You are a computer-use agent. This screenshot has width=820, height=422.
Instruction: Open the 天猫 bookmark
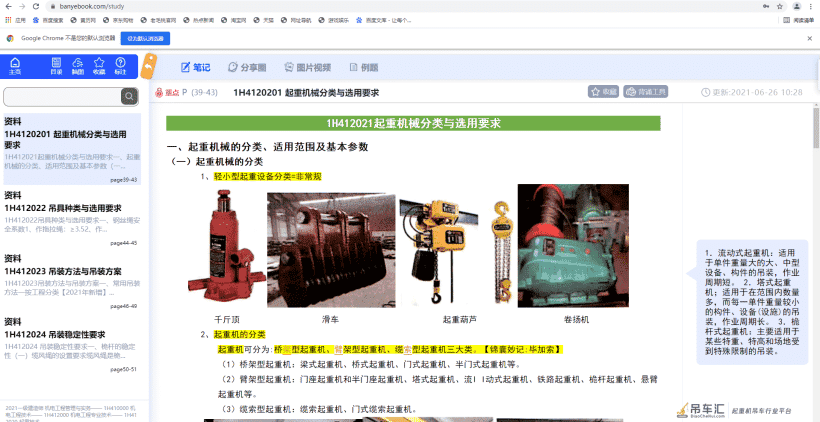[x=264, y=20]
